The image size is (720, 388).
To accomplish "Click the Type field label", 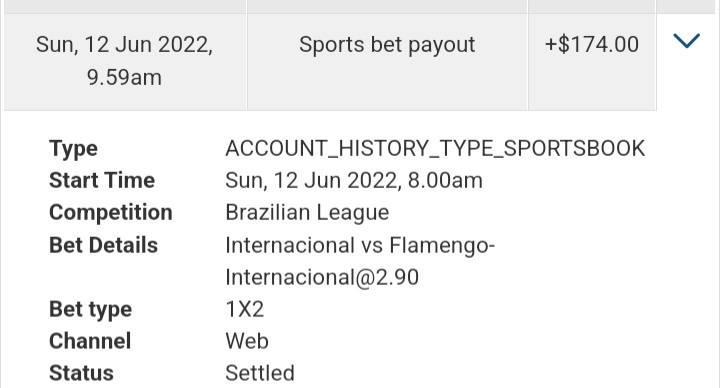I will 73,149.
